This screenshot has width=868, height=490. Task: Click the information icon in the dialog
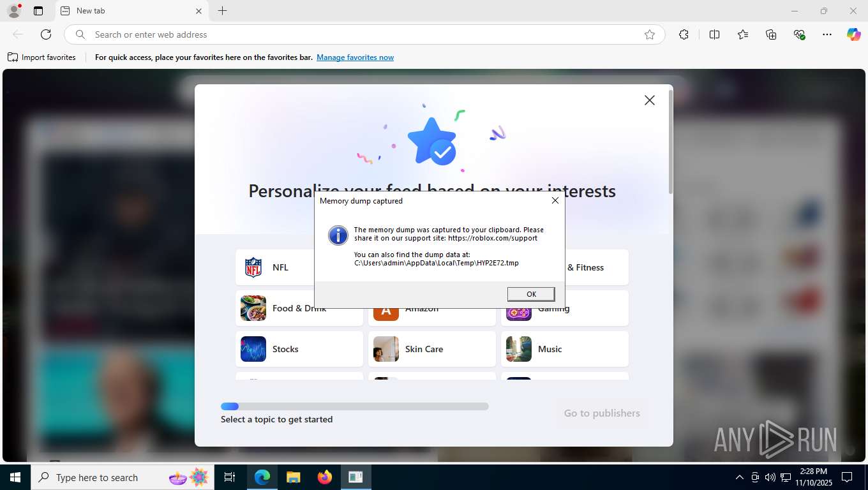point(338,235)
